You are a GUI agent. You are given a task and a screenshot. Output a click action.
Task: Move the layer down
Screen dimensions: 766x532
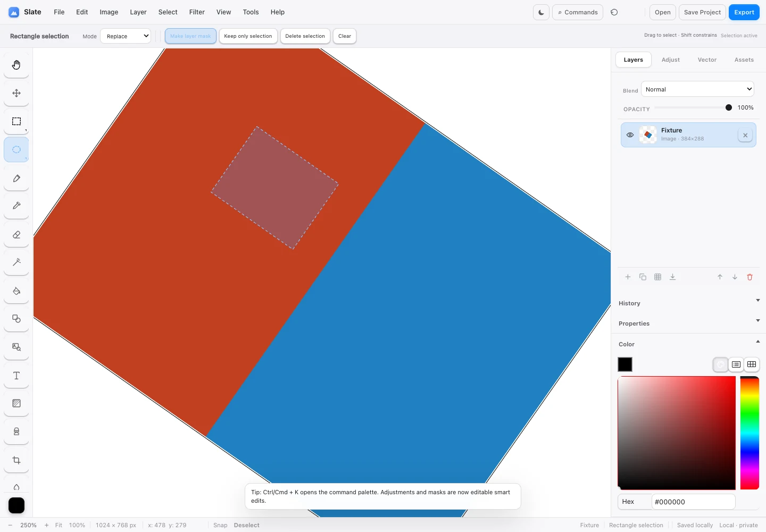pyautogui.click(x=735, y=277)
